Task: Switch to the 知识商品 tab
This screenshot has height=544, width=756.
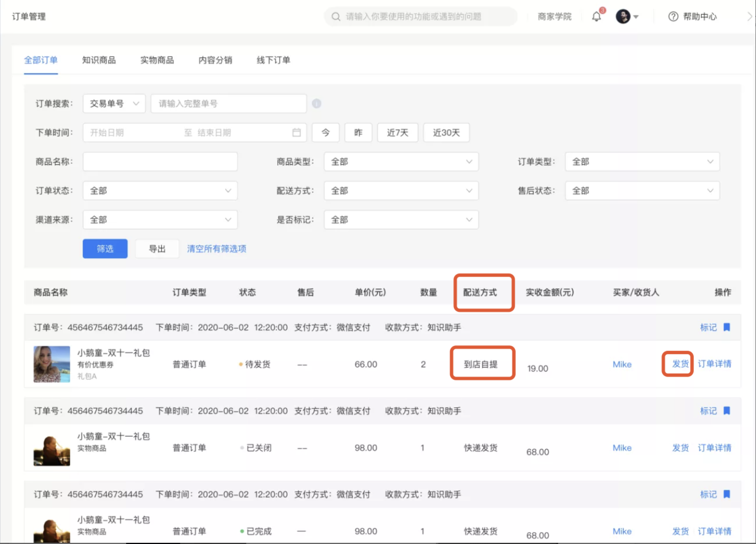Action: pos(99,60)
